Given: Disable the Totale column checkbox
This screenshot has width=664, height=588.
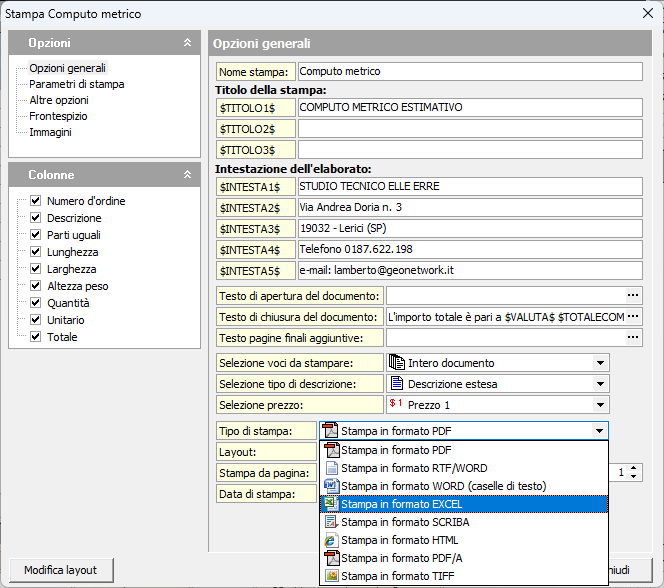Looking at the screenshot, I should [36, 337].
